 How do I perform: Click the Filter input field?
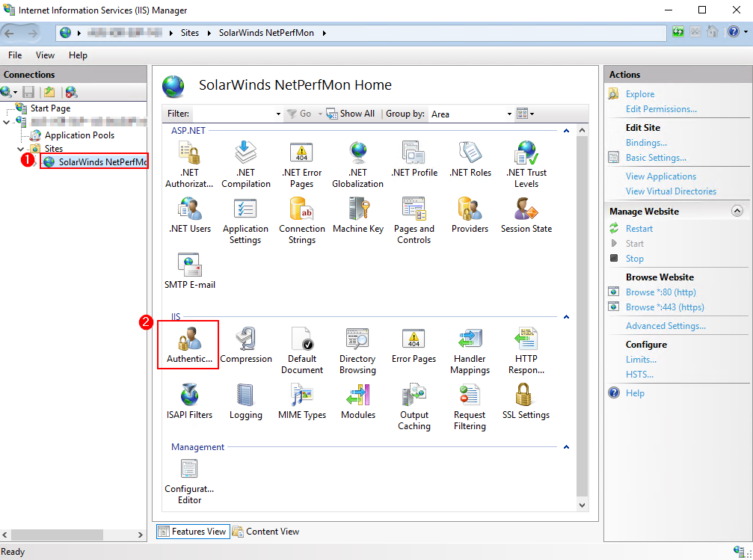tap(234, 114)
